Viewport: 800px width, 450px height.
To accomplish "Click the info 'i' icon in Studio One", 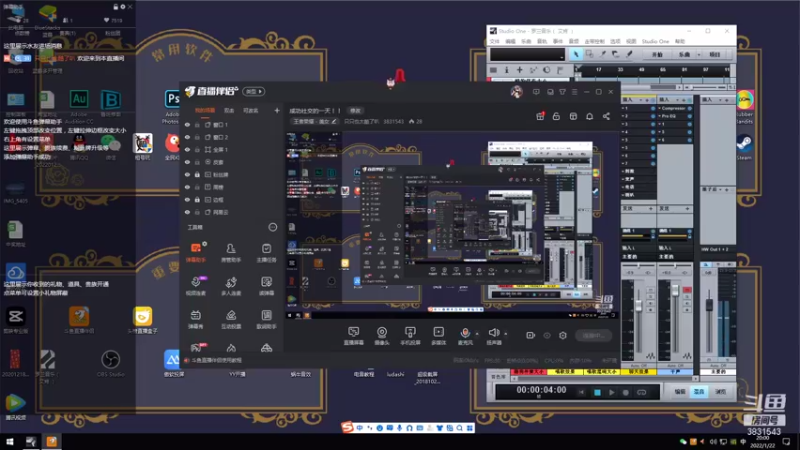I will point(507,70).
